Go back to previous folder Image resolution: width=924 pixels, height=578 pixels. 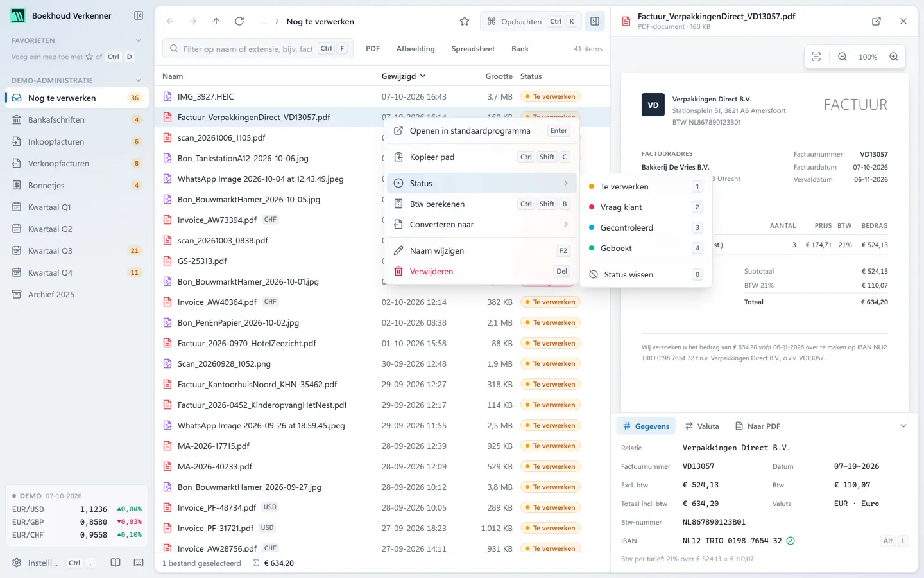point(170,21)
